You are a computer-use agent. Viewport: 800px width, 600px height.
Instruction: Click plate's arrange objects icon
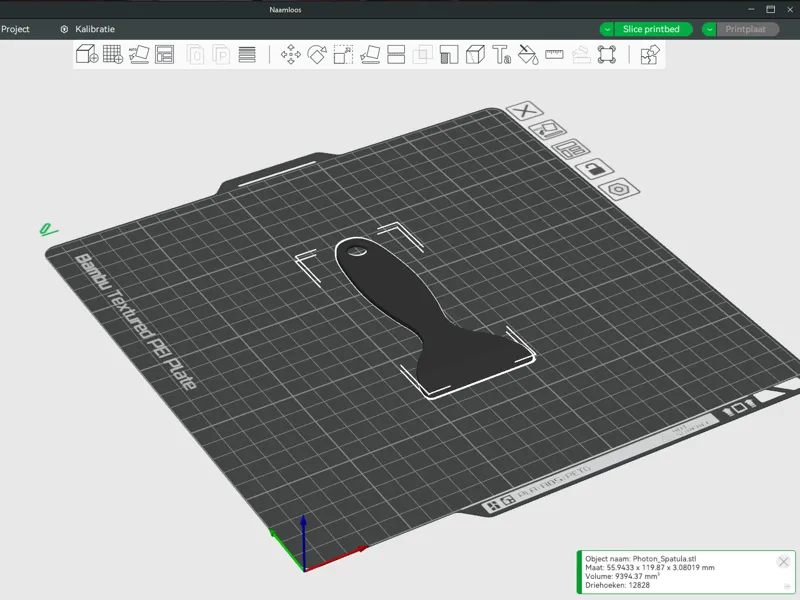pos(570,149)
